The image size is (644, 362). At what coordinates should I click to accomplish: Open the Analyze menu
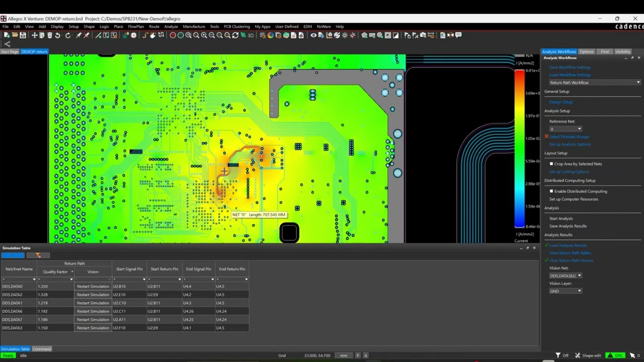171,27
